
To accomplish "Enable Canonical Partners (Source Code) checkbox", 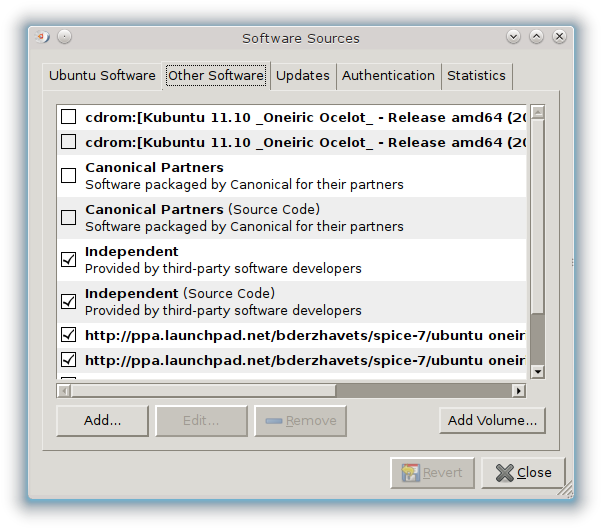I will (x=69, y=218).
